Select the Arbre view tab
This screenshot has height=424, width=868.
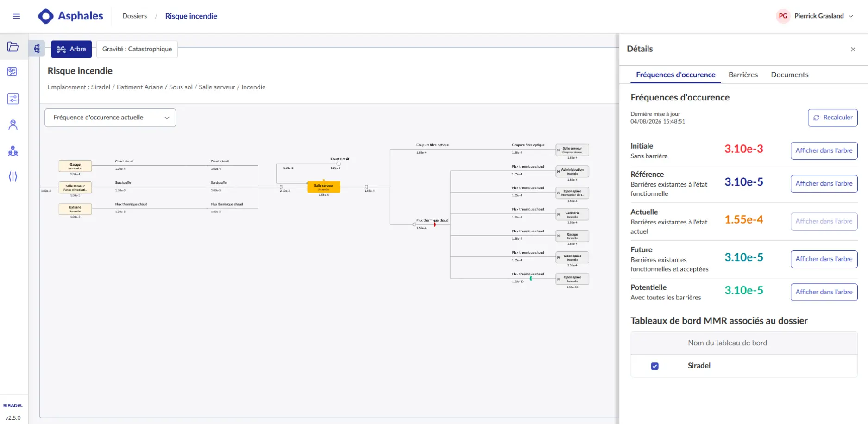tap(71, 49)
